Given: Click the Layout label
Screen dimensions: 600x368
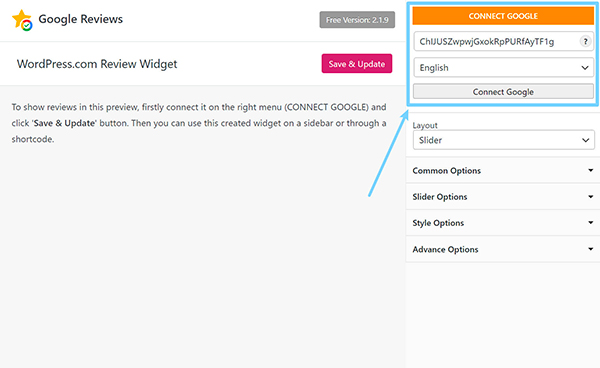Looking at the screenshot, I should [x=425, y=125].
